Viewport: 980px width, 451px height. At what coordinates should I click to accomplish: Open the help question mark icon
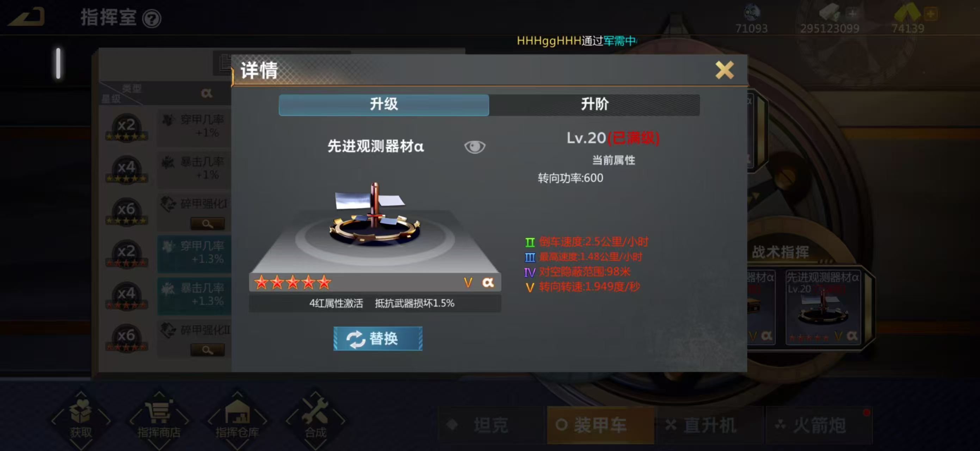click(152, 19)
